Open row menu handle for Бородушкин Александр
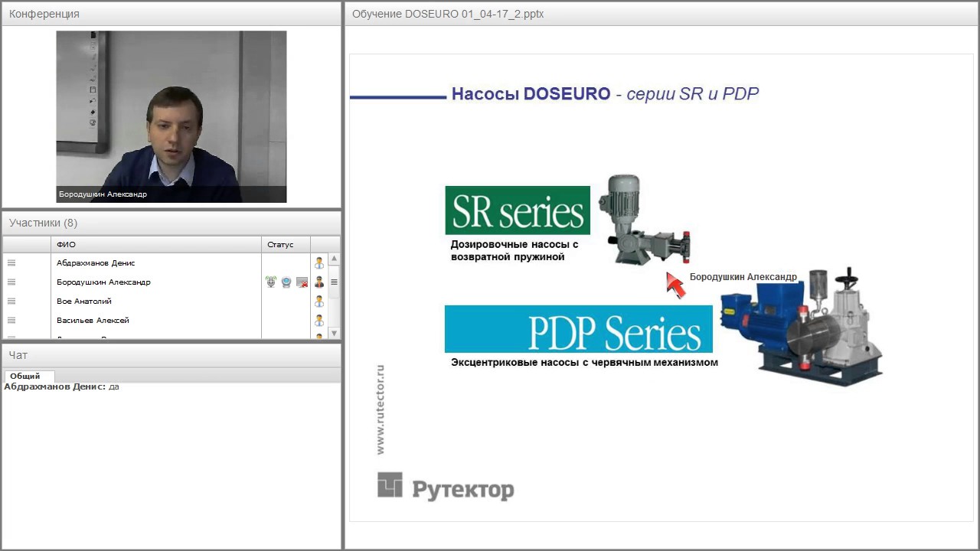Image resolution: width=980 pixels, height=551 pixels. coord(11,282)
